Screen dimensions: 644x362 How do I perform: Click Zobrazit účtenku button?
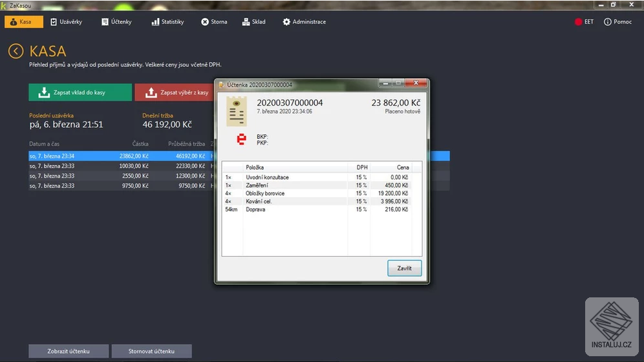[69, 351]
